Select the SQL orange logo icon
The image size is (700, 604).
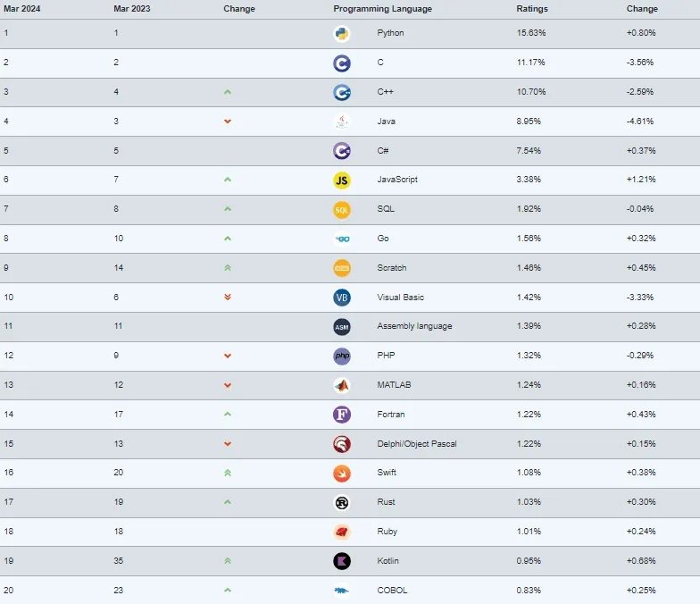342,210
